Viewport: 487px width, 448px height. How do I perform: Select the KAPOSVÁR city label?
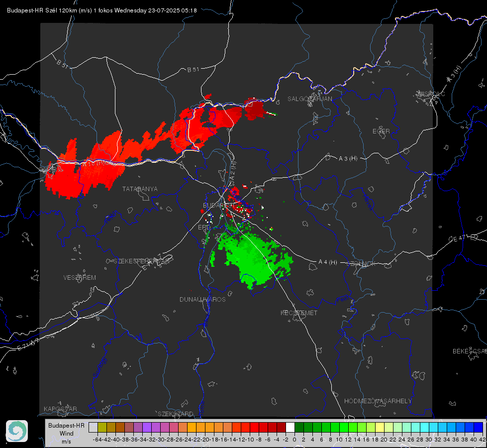coord(60,409)
